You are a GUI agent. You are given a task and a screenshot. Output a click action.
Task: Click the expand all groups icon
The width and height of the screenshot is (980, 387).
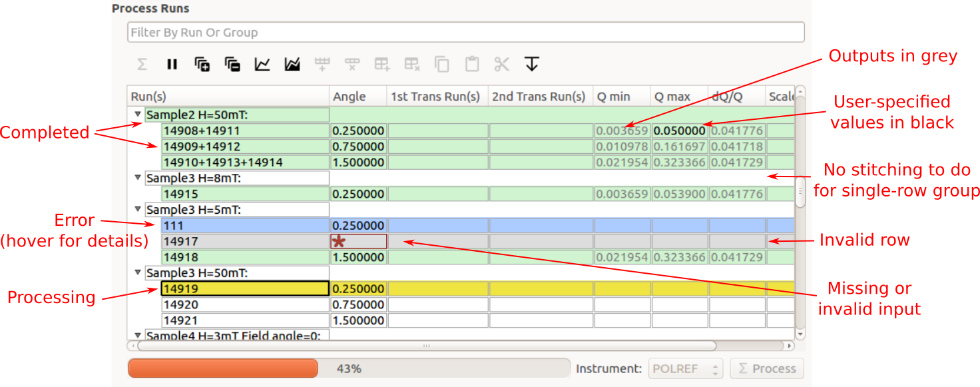tap(202, 65)
